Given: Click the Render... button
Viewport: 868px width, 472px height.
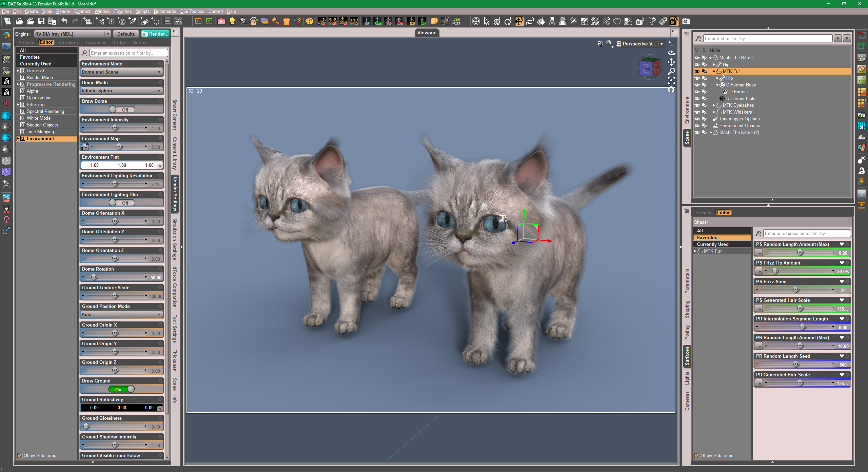Looking at the screenshot, I should coord(155,34).
